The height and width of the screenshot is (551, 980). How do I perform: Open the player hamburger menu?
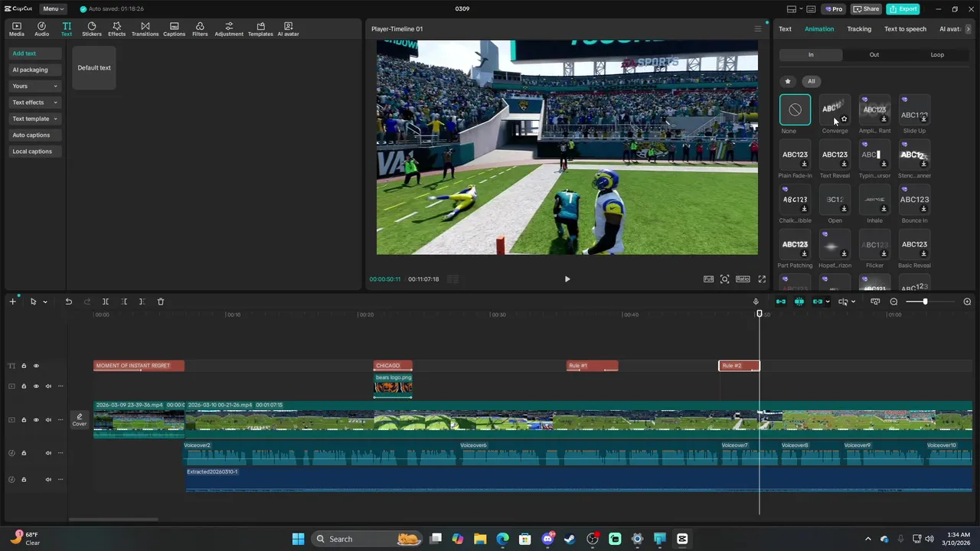click(758, 29)
